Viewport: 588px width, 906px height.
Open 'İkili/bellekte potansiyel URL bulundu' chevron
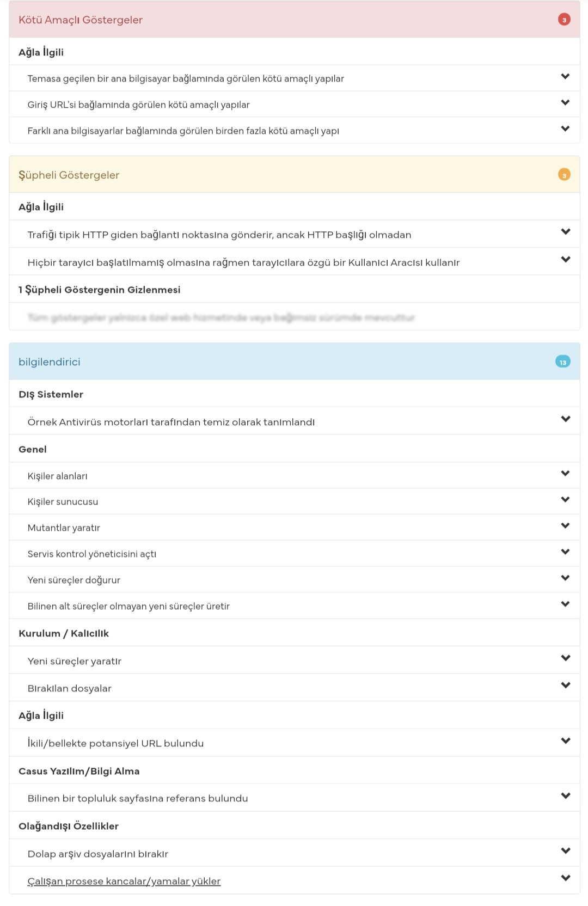pos(566,741)
